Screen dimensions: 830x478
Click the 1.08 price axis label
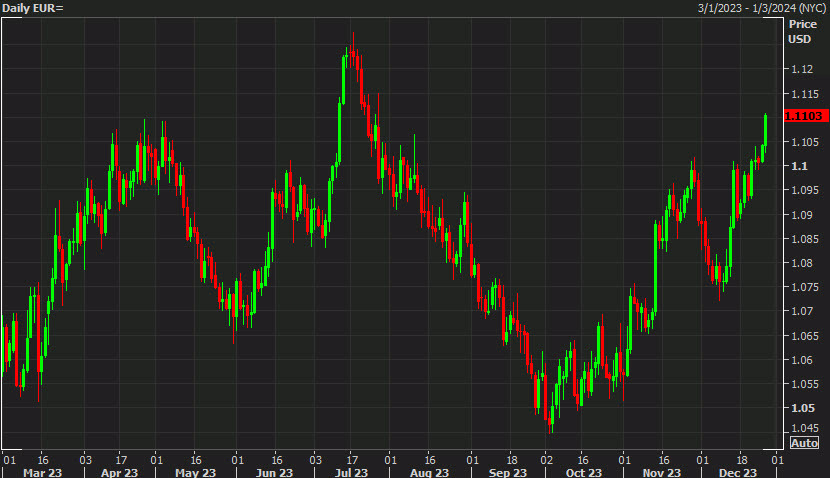pyautogui.click(x=802, y=263)
